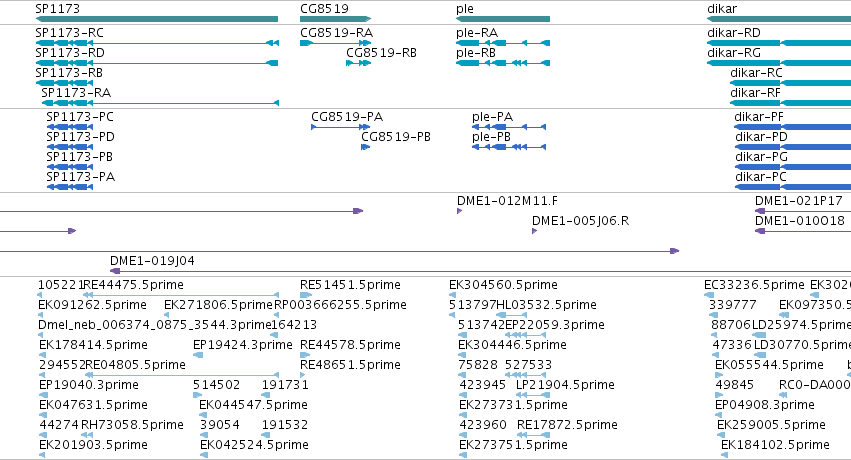Choose EST RE44578.5prime
The height and width of the screenshot is (460, 851).
(x=351, y=345)
